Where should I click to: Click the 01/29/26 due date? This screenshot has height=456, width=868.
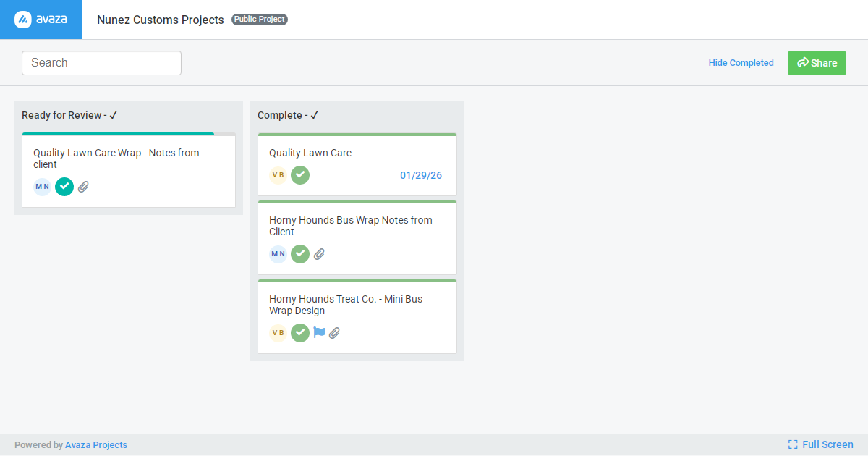point(421,175)
